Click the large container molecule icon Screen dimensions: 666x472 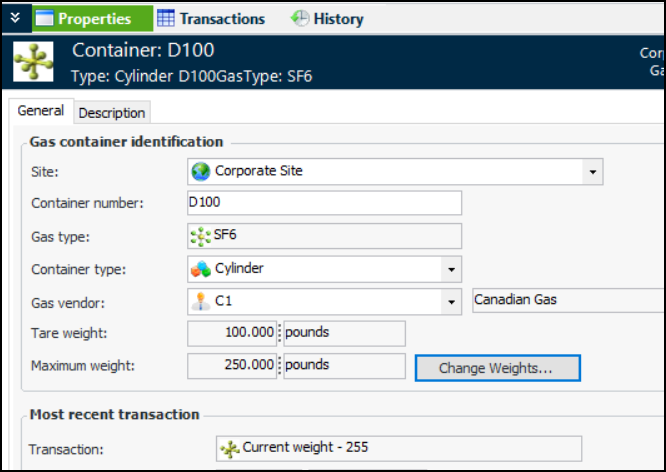coord(33,62)
